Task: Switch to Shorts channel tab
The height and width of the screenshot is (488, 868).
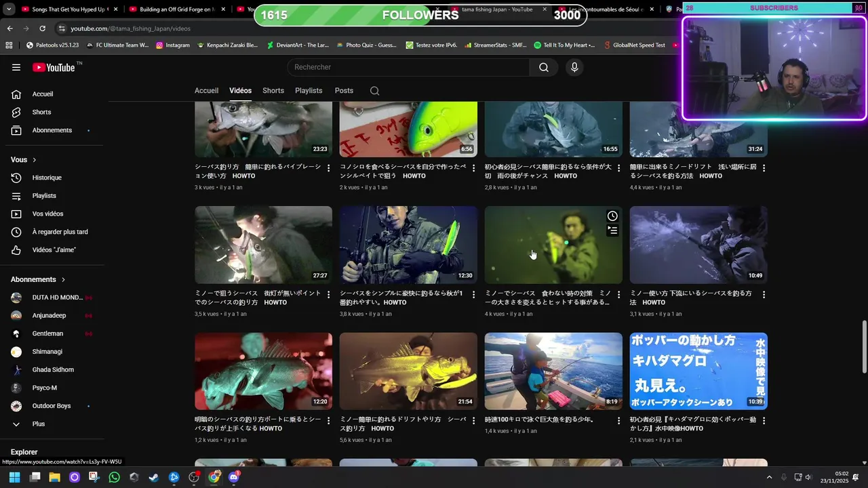Action: [273, 91]
